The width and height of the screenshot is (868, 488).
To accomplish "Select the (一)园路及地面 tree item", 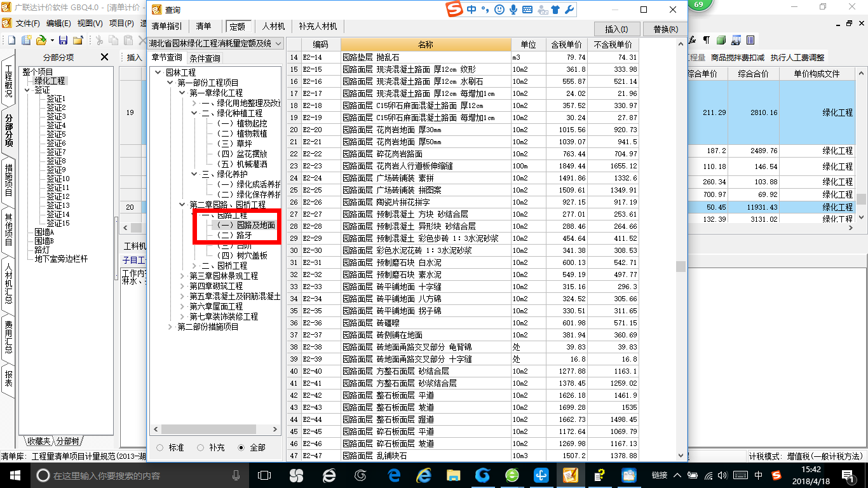I will click(246, 225).
